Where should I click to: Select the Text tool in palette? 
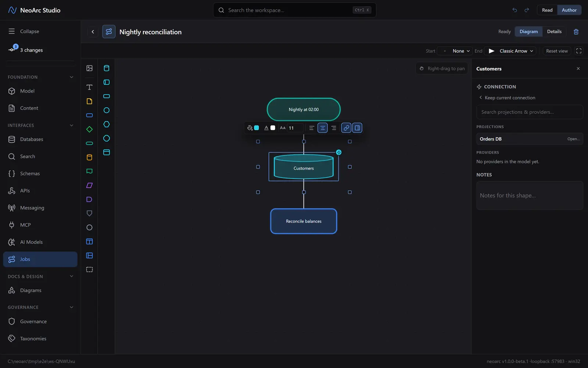click(x=89, y=87)
